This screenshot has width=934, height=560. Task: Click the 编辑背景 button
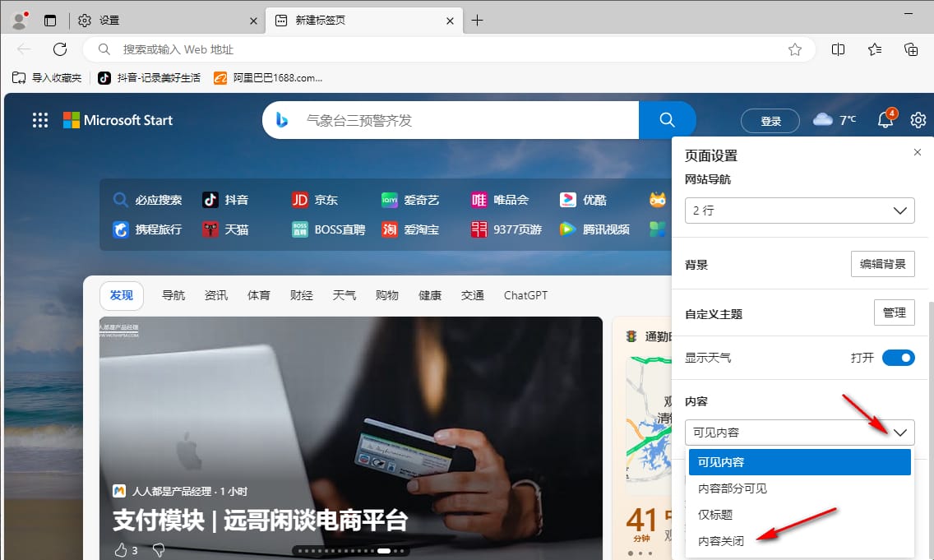[883, 264]
